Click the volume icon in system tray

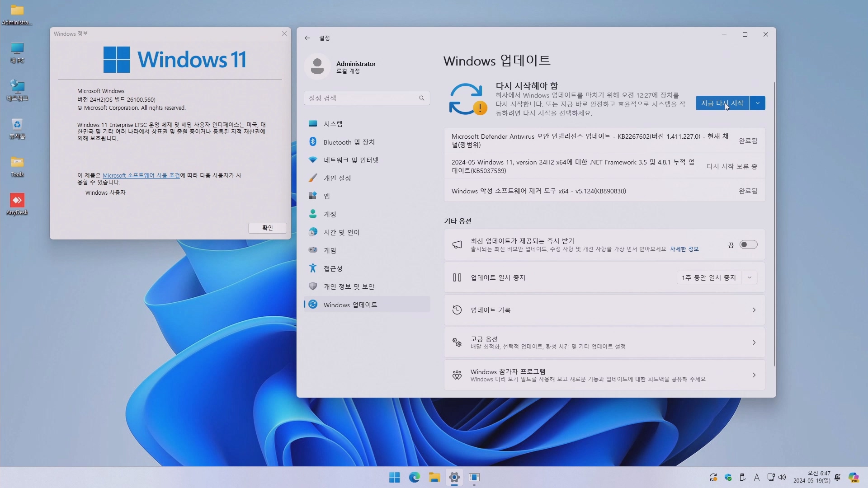[x=783, y=477]
